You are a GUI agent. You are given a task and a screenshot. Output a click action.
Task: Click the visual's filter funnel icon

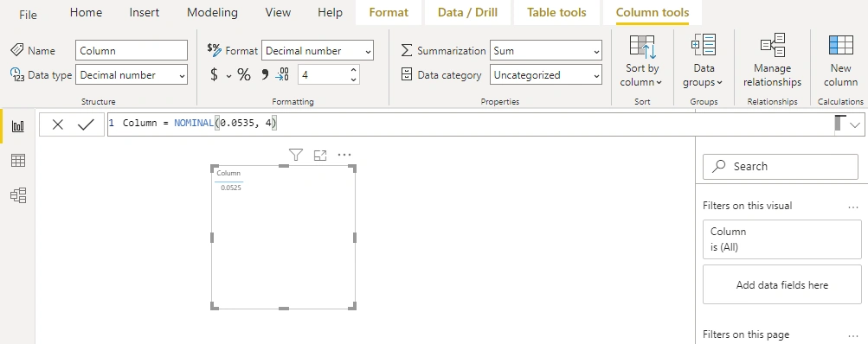pyautogui.click(x=296, y=155)
